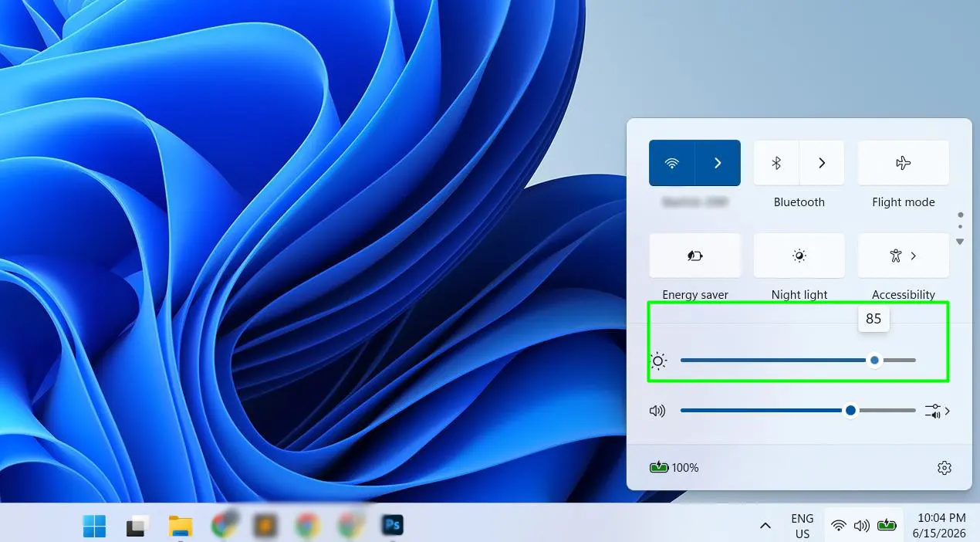Show hidden tray icons chevron
Viewport: 980px width, 542px height.
tap(765, 526)
